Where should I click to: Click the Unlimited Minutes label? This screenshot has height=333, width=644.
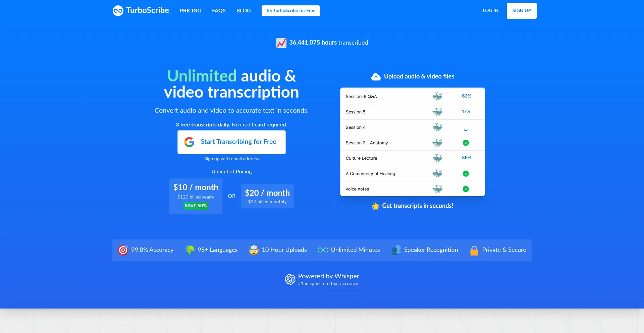(x=355, y=250)
